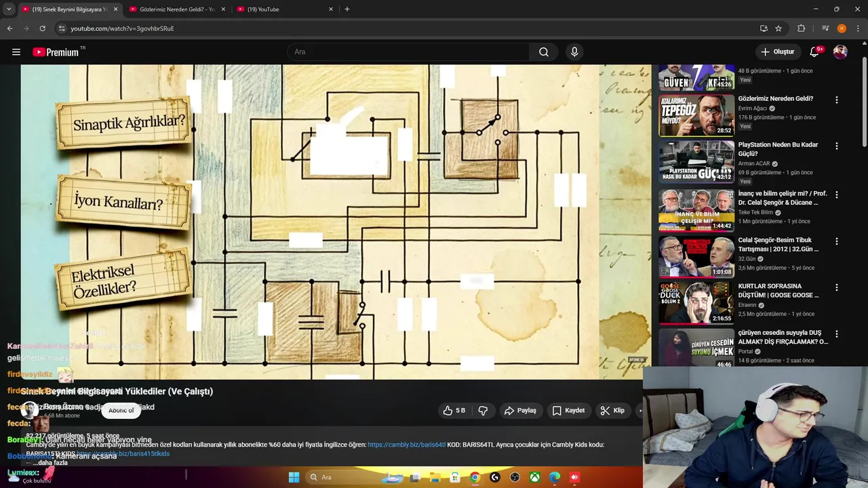868x488 pixels.
Task: Click the Paylaş share button
Action: (520, 411)
